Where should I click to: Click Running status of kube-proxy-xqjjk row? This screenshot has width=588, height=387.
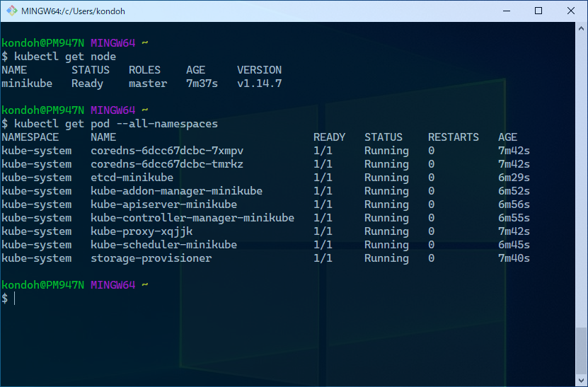[x=386, y=232]
